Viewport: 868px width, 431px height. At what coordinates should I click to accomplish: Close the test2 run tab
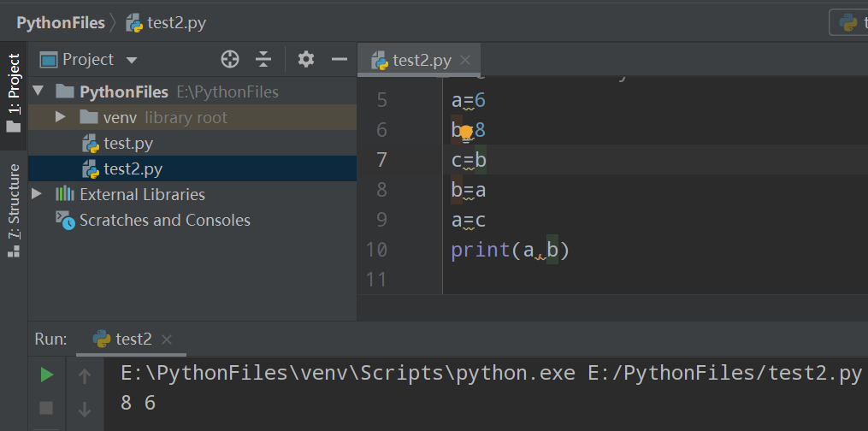(x=167, y=339)
